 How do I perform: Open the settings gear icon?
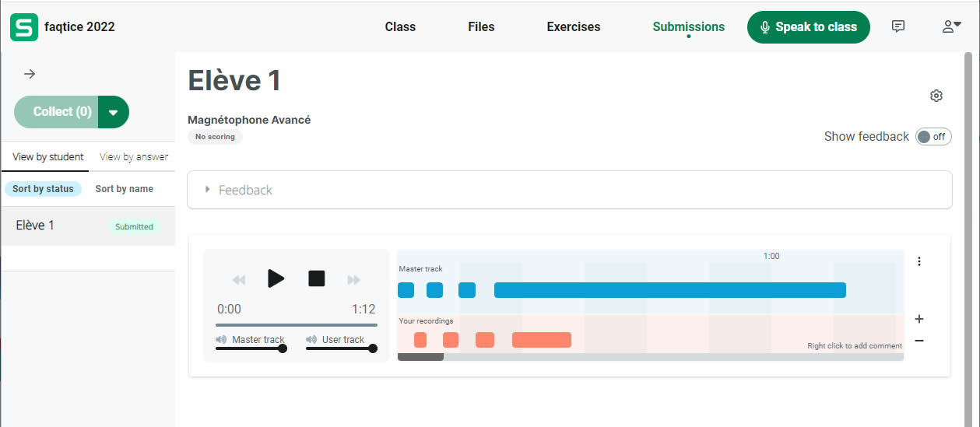coord(936,96)
